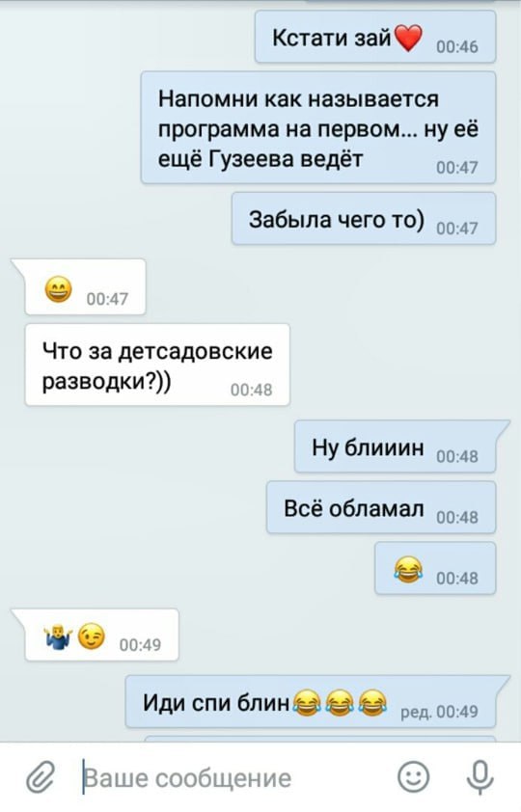Tap the grinning emoji message at 00:47
Image resolution: width=521 pixels, height=812 pixels.
(x=58, y=289)
